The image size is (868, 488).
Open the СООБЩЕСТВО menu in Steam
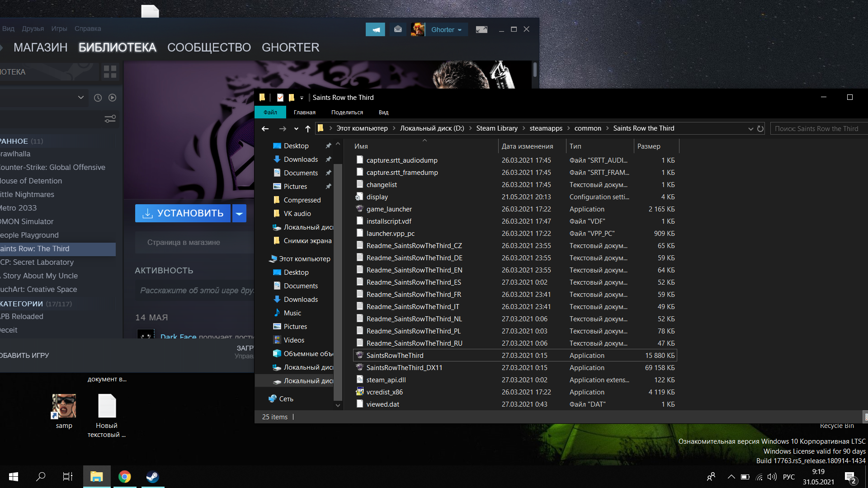coord(209,47)
